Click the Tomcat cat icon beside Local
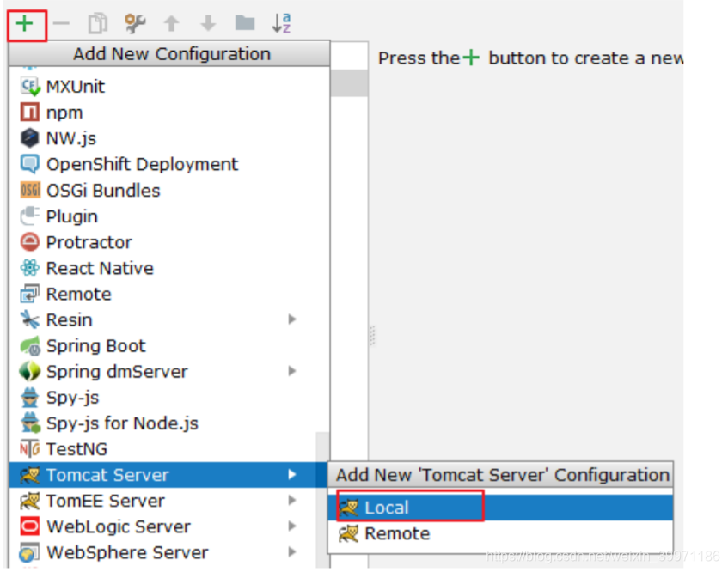 (349, 508)
